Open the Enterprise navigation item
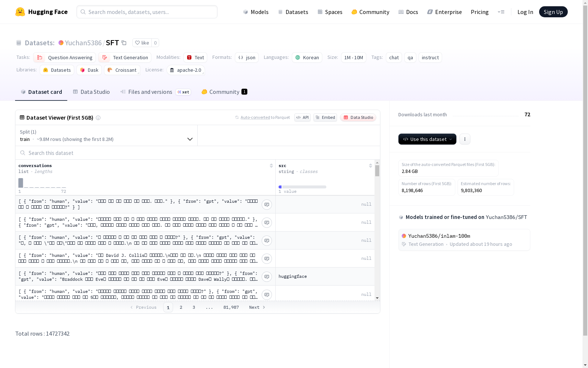 pyautogui.click(x=445, y=12)
